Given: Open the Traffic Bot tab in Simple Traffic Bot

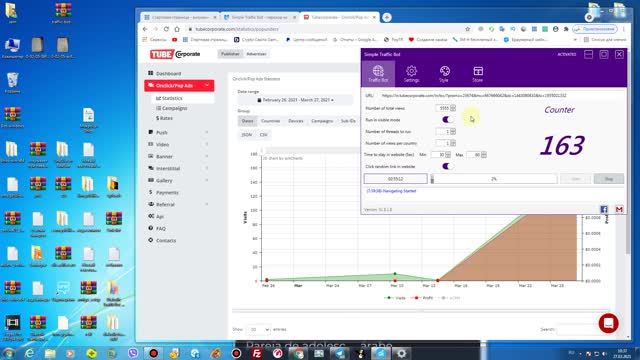Looking at the screenshot, I should click(378, 74).
